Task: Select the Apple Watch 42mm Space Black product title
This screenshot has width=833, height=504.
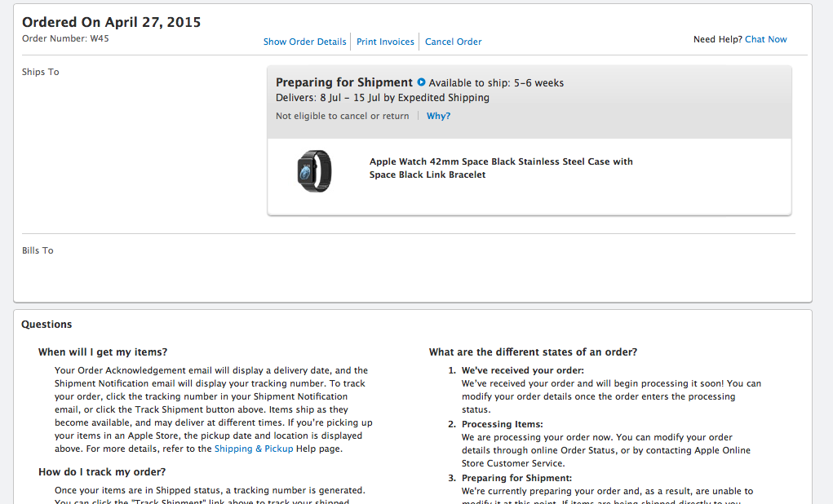Action: point(501,168)
